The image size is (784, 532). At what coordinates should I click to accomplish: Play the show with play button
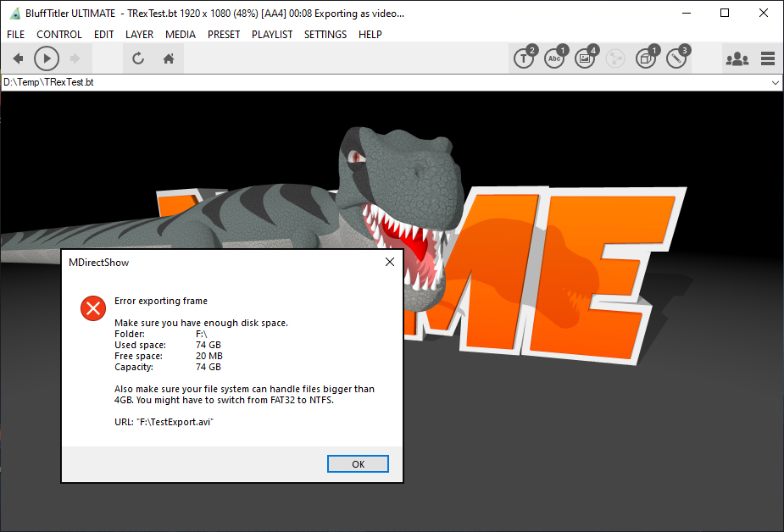click(47, 59)
